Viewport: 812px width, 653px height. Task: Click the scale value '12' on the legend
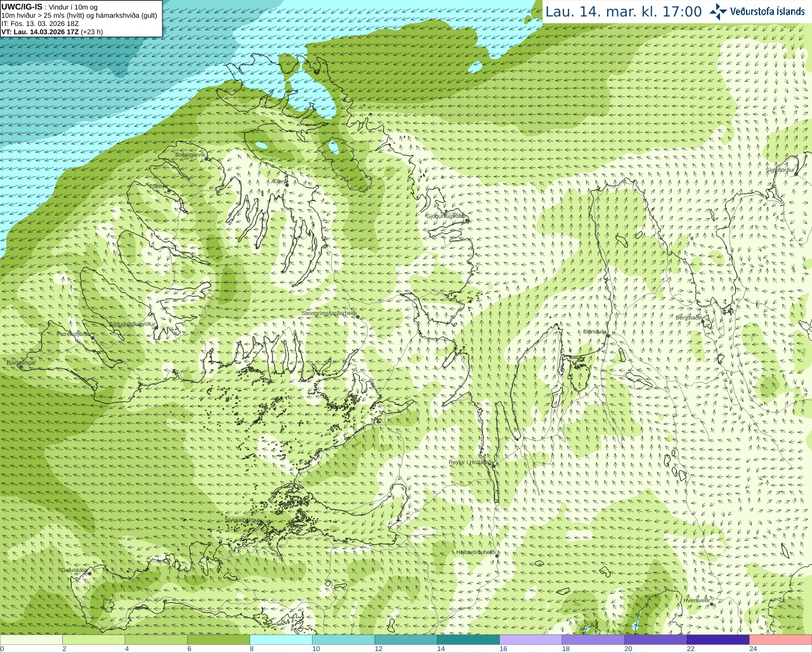click(x=378, y=649)
